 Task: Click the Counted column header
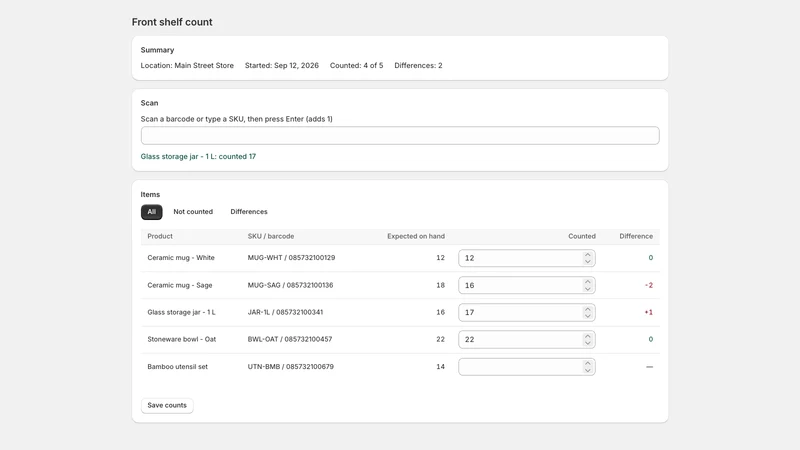(582, 236)
